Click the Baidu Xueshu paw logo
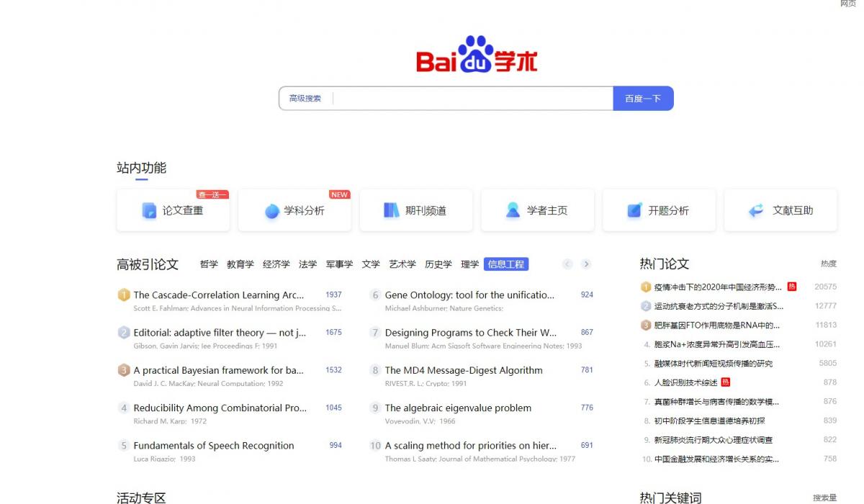 (476, 55)
